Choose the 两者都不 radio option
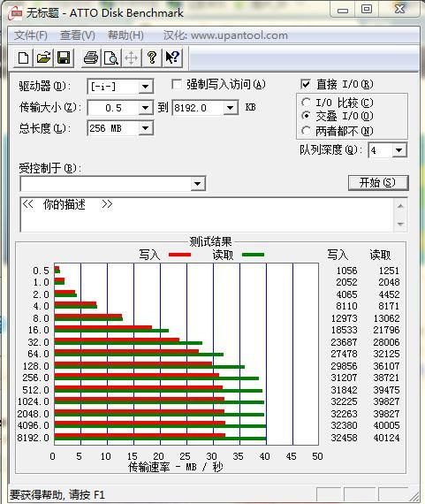Viewport: 425px width, 504px height. [x=306, y=131]
